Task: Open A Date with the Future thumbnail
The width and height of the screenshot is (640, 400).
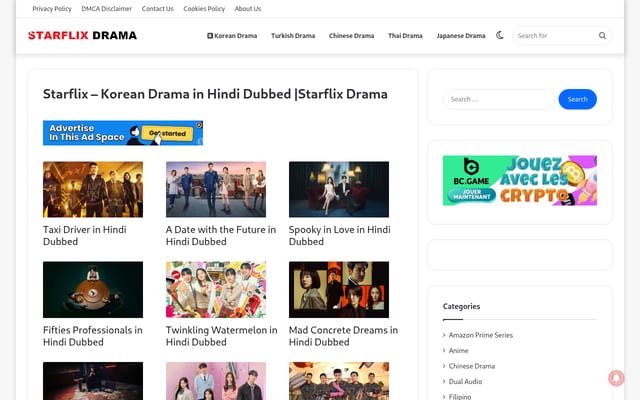Action: coord(216,189)
